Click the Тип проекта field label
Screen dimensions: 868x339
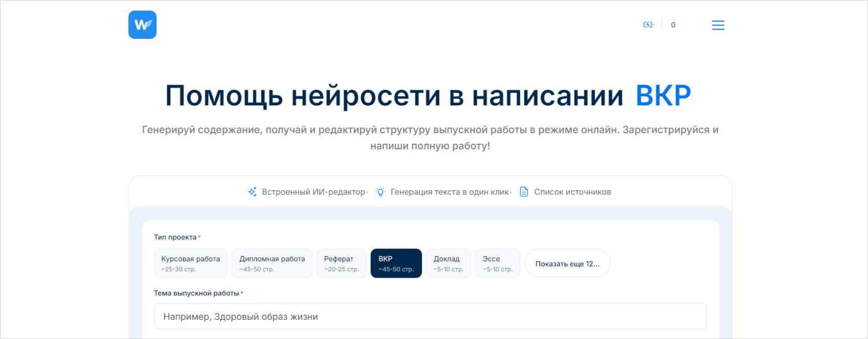(175, 237)
